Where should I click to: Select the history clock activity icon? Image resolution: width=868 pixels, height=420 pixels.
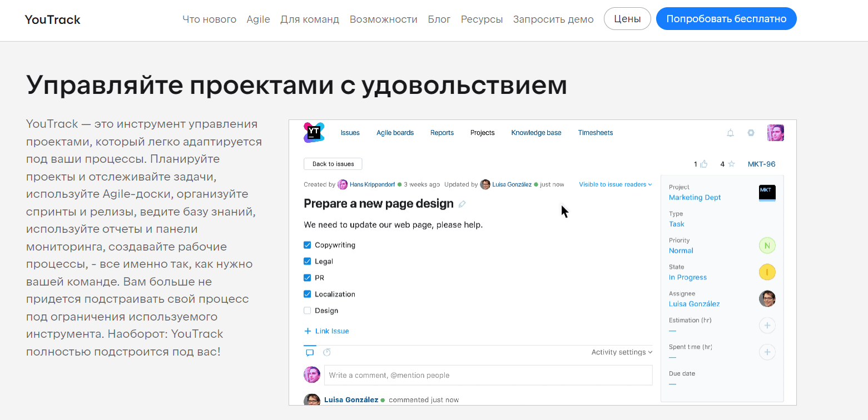tap(327, 352)
